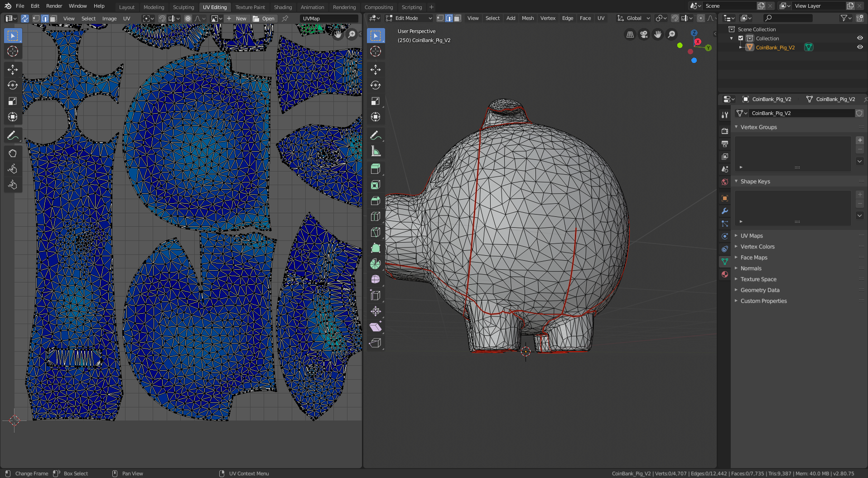
Task: Hide CoinBank_Pig_V2 object in outliner
Action: tap(859, 47)
